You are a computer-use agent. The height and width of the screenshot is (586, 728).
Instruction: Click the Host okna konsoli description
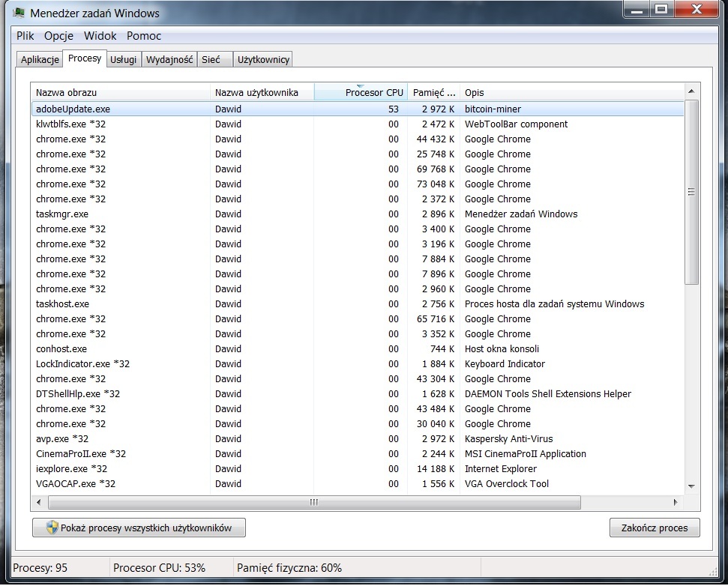click(x=502, y=349)
